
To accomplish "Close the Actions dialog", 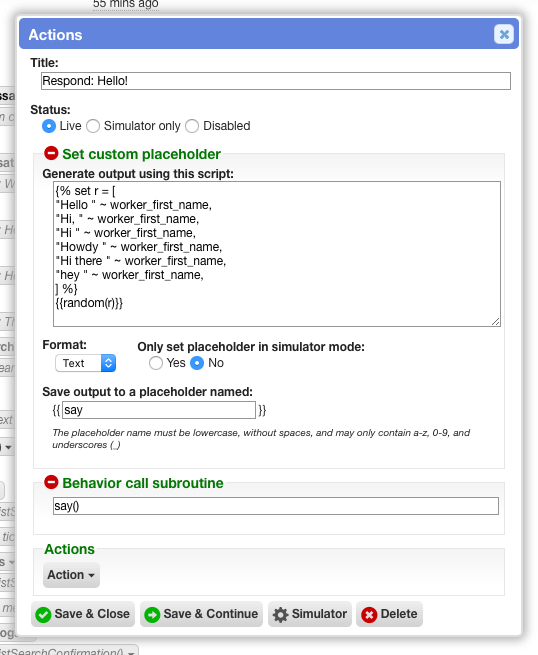I will tap(504, 34).
